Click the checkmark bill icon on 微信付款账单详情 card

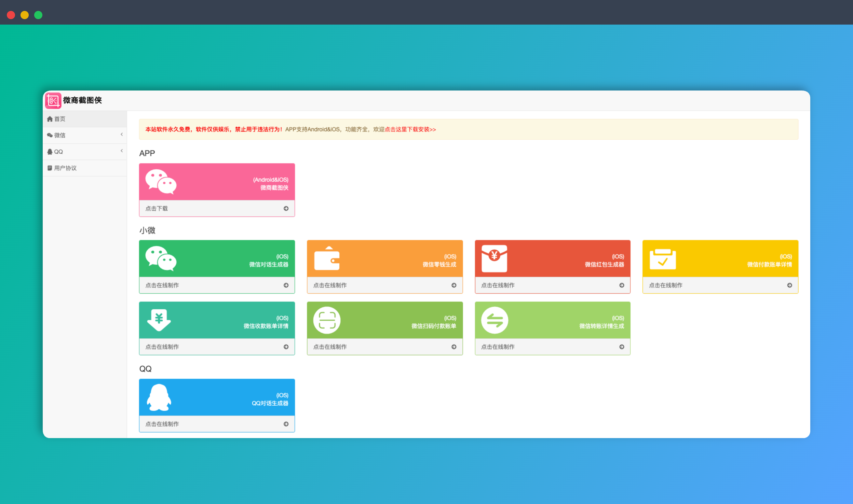(x=662, y=259)
